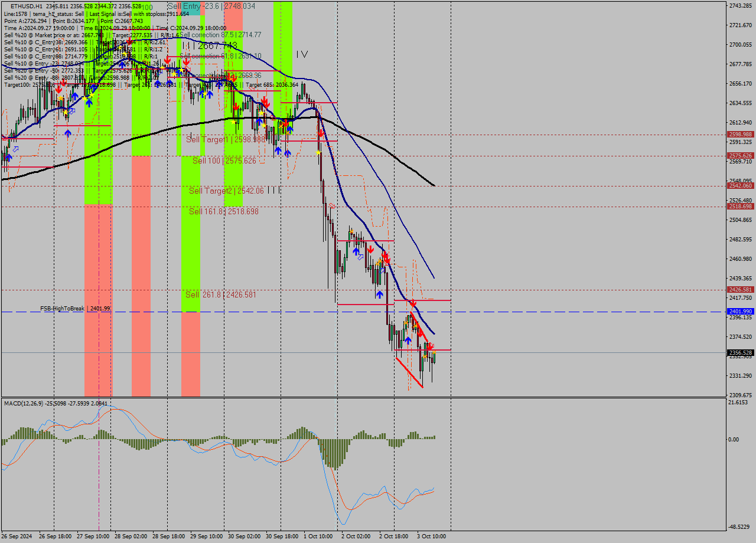Screen dimensions: 756x543
Task: Click the red 2426.581 price tag
Action: [x=740, y=290]
